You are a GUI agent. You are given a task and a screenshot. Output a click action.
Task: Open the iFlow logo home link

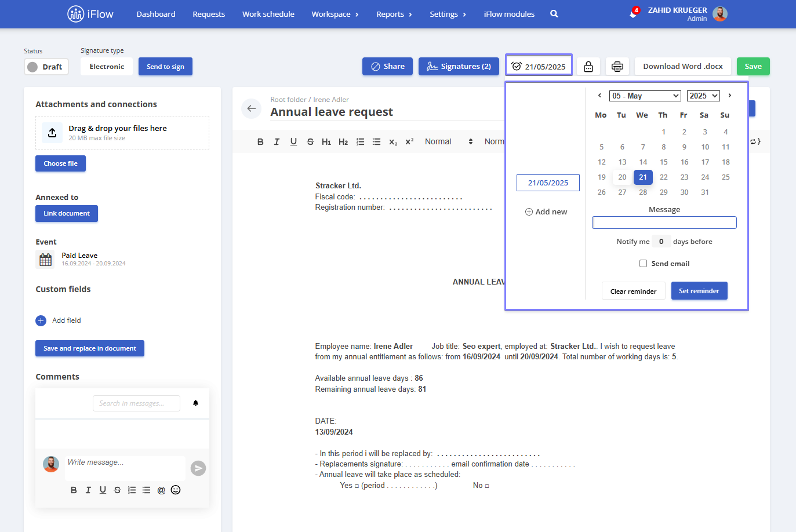click(x=90, y=14)
